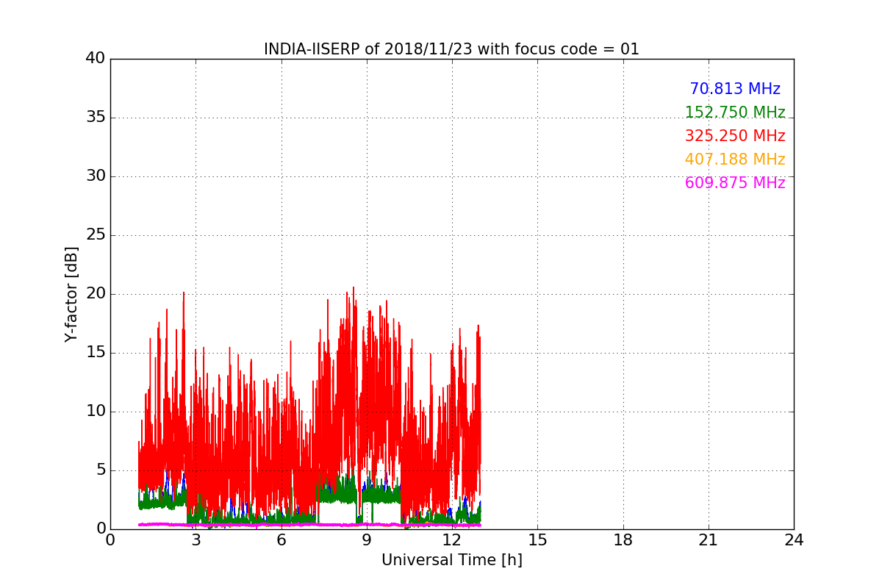The height and width of the screenshot is (588, 882).
Task: Click the y-axis tick label 25
Action: [96, 235]
